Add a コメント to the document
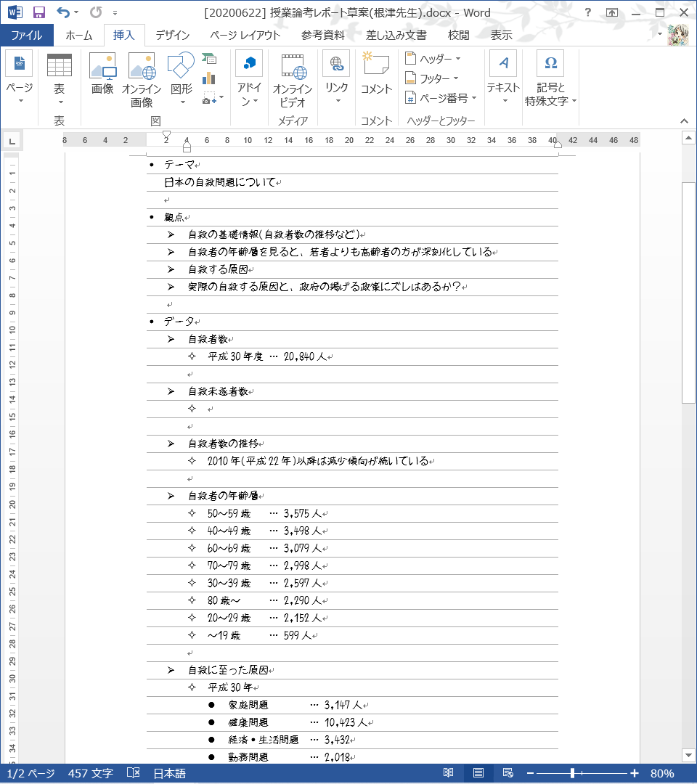The width and height of the screenshot is (697, 784). [376, 75]
